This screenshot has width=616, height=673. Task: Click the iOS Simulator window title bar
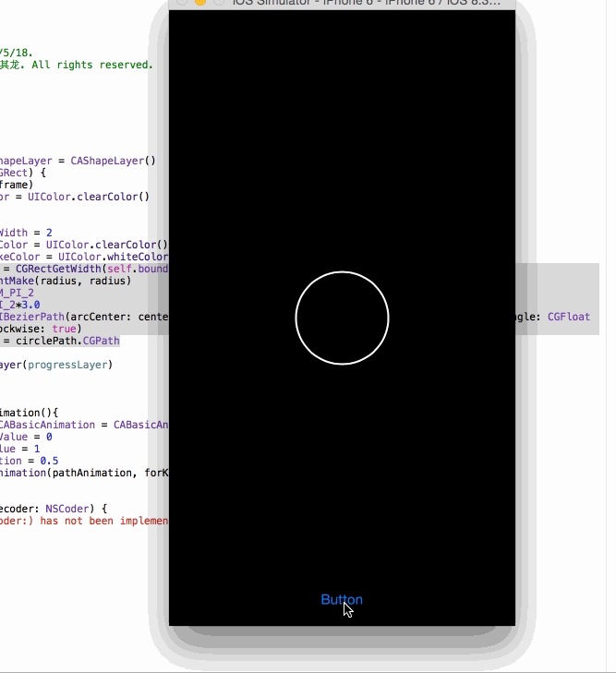pos(342,4)
